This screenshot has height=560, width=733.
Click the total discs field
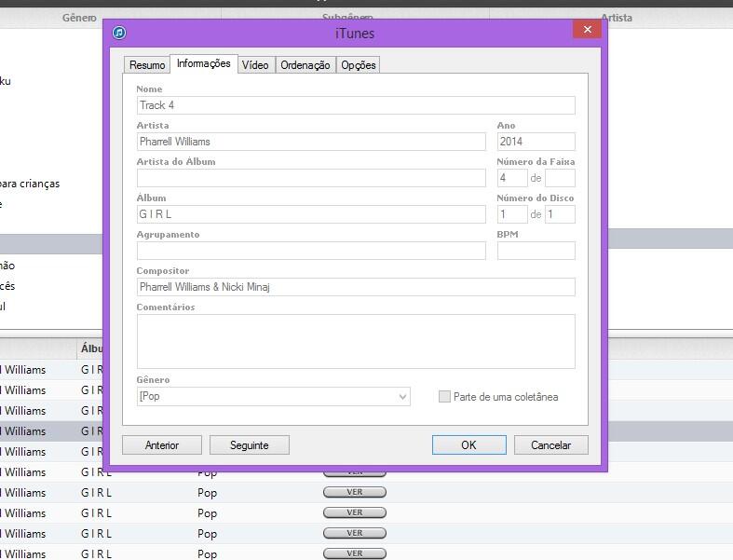(560, 214)
